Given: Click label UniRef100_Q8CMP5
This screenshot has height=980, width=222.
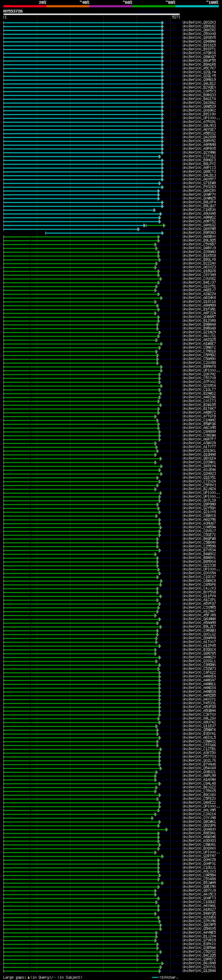Looking at the screenshot, I should [x=199, y=925].
